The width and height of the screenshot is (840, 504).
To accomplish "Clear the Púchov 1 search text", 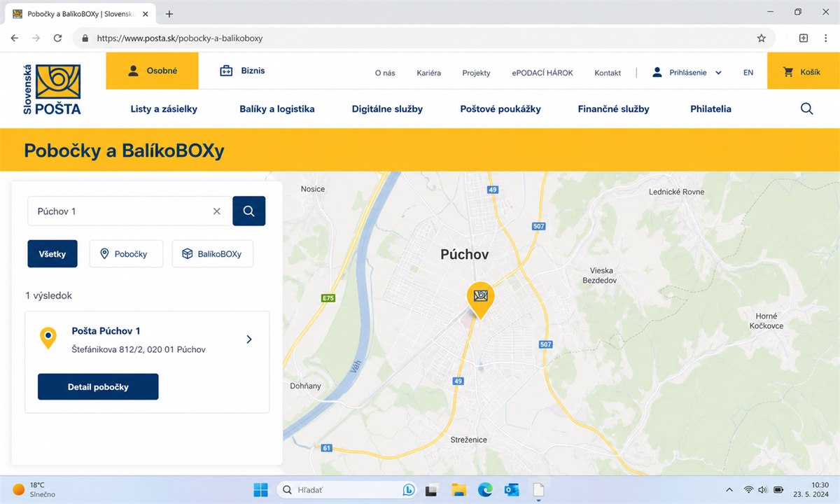I will click(217, 211).
